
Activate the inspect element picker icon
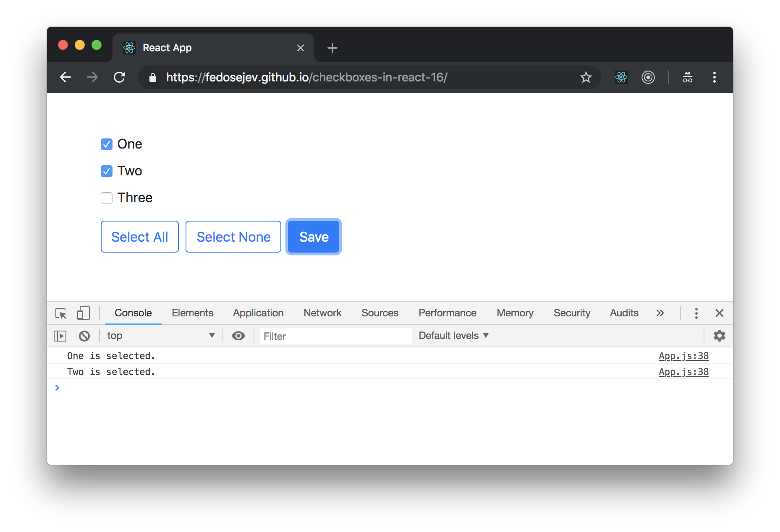click(x=61, y=313)
